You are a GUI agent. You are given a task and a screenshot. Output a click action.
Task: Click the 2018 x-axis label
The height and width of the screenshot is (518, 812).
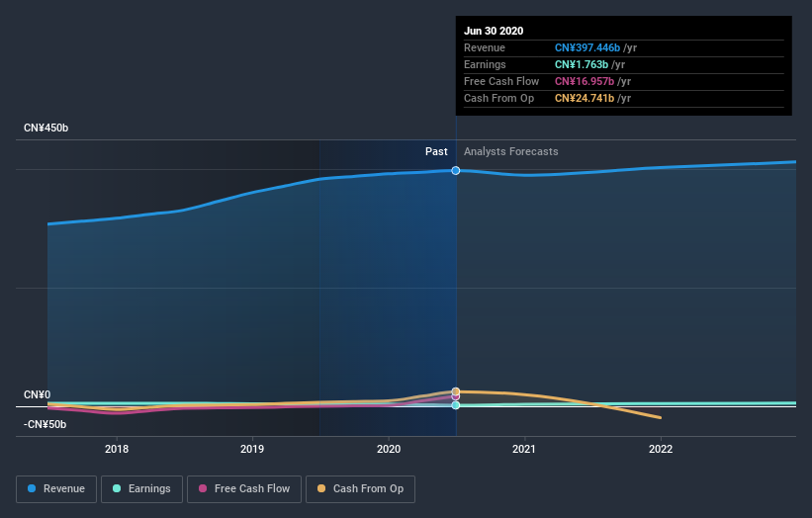point(117,449)
